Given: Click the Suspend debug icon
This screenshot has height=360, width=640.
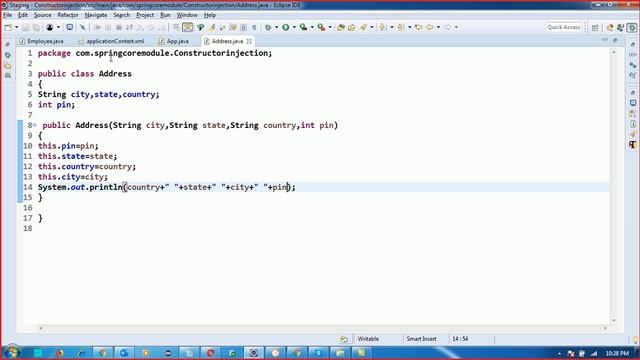Looking at the screenshot, I should (x=108, y=27).
